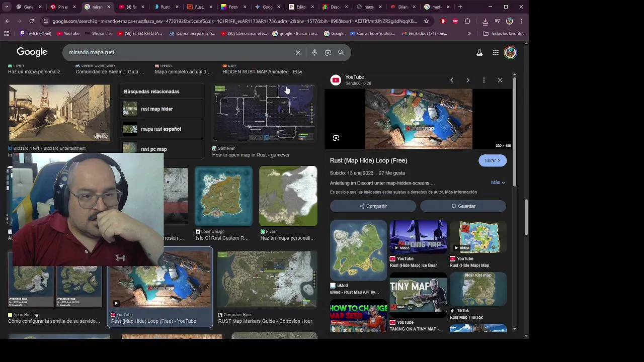Open How to open map in Rust thumbnail
Screen dimensions: 644x362
point(265,113)
